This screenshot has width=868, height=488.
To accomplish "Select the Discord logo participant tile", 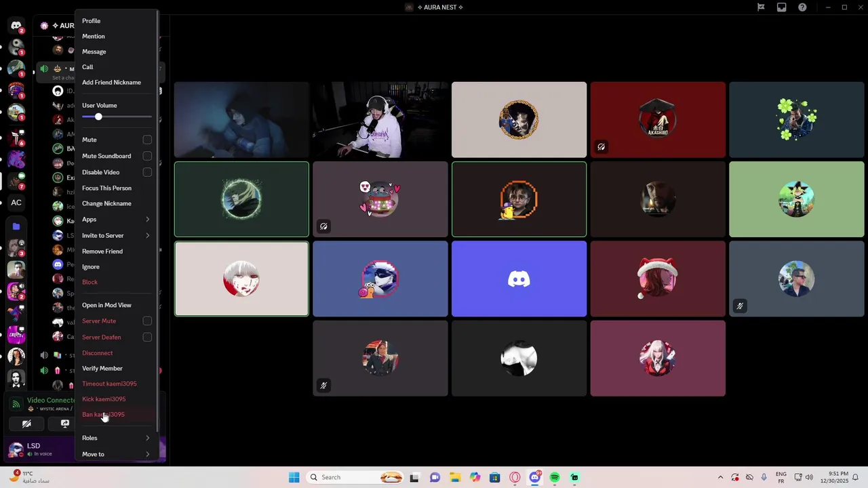I will point(519,279).
